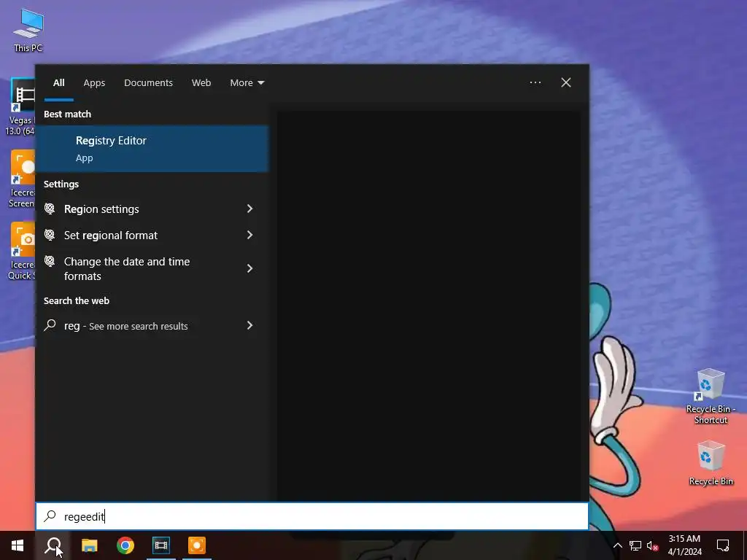The width and height of the screenshot is (747, 560).
Task: Open the clock showing 3:15 AM
Action: 684,545
